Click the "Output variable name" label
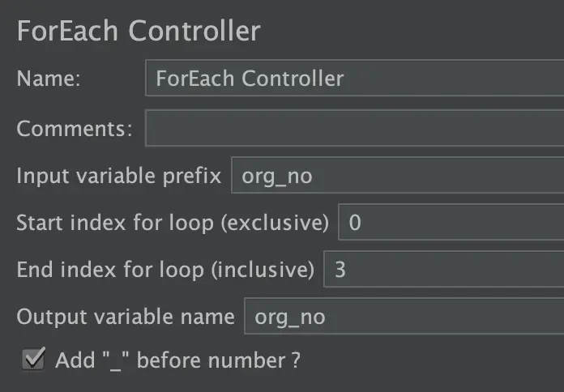 [x=125, y=317]
